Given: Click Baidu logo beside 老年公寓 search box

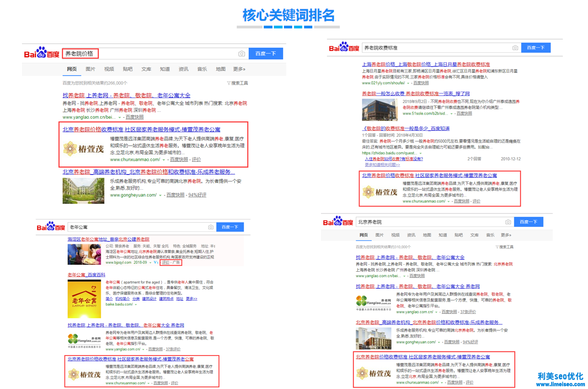Looking at the screenshot, I should 51,227.
